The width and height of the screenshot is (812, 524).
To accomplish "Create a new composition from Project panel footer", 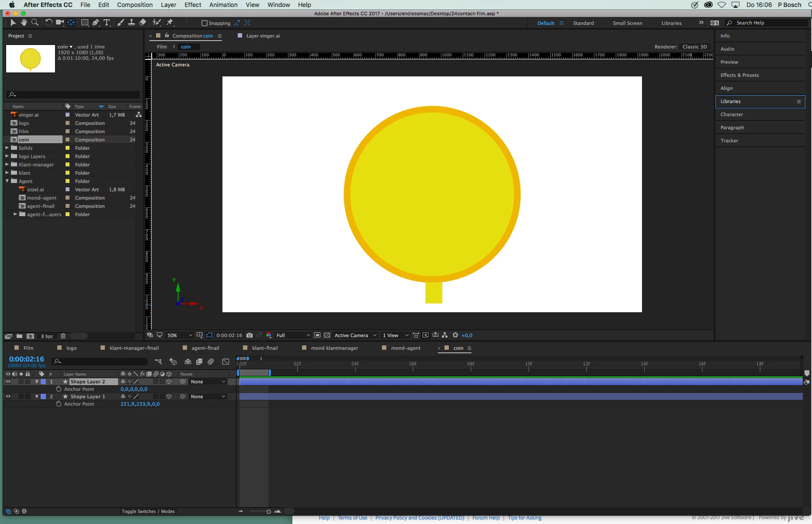I will click(30, 336).
